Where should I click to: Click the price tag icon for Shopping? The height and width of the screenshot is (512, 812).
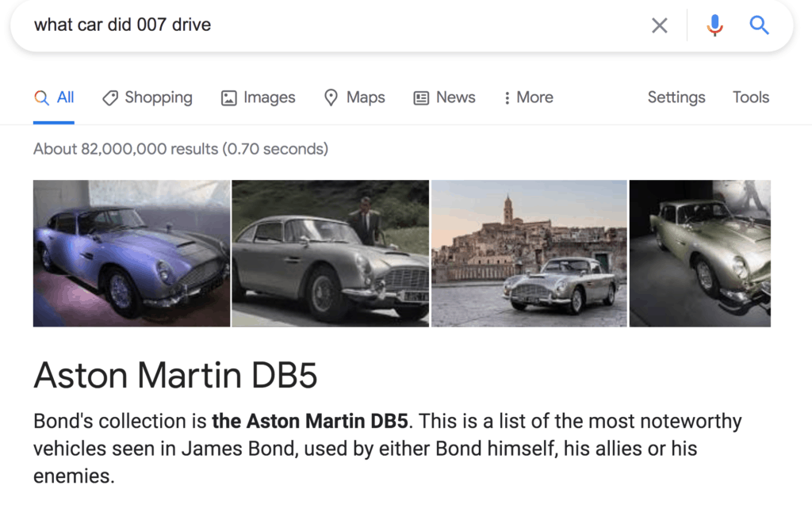tap(110, 97)
